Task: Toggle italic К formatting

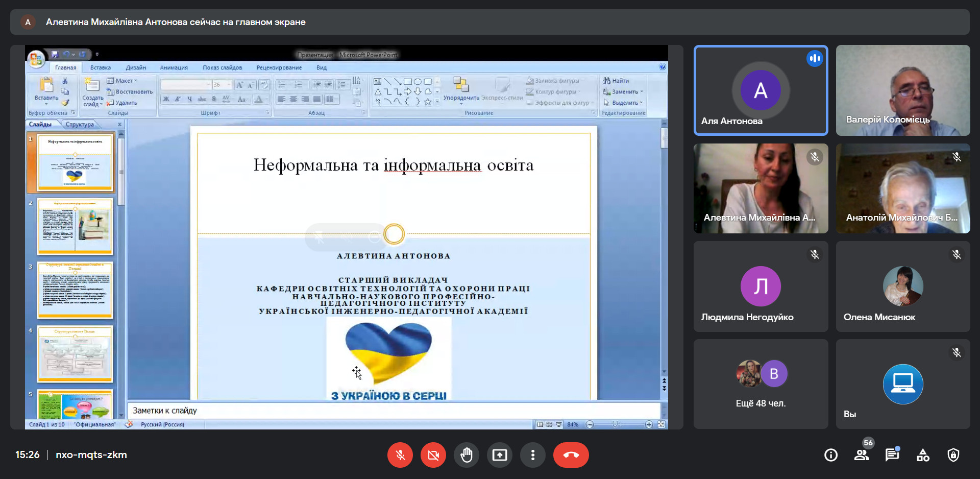Action: click(x=178, y=99)
